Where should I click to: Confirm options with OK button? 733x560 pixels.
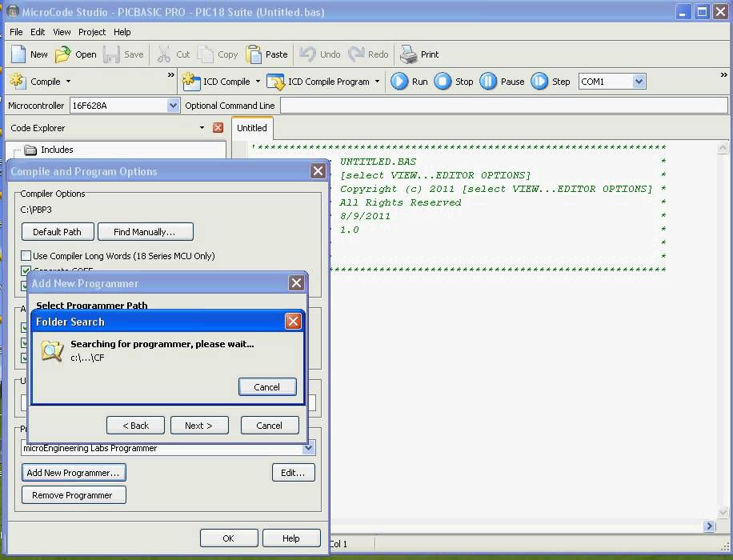coord(229,538)
